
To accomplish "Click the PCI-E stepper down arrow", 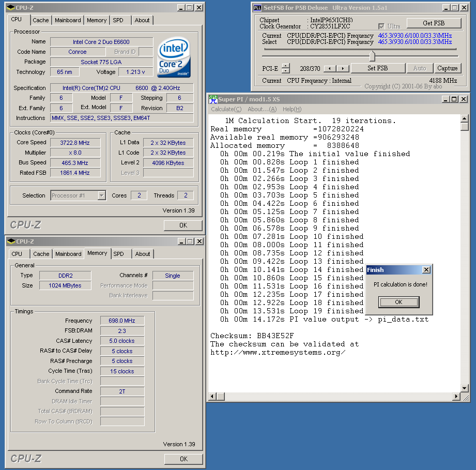I will [x=286, y=71].
